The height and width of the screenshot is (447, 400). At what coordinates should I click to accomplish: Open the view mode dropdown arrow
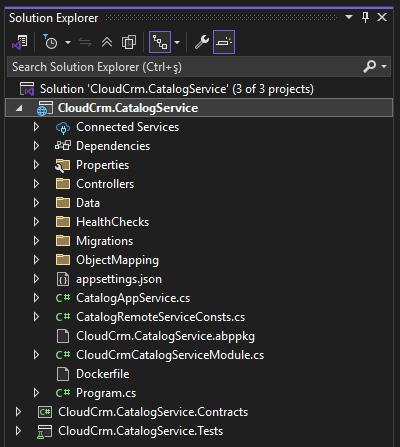(177, 42)
